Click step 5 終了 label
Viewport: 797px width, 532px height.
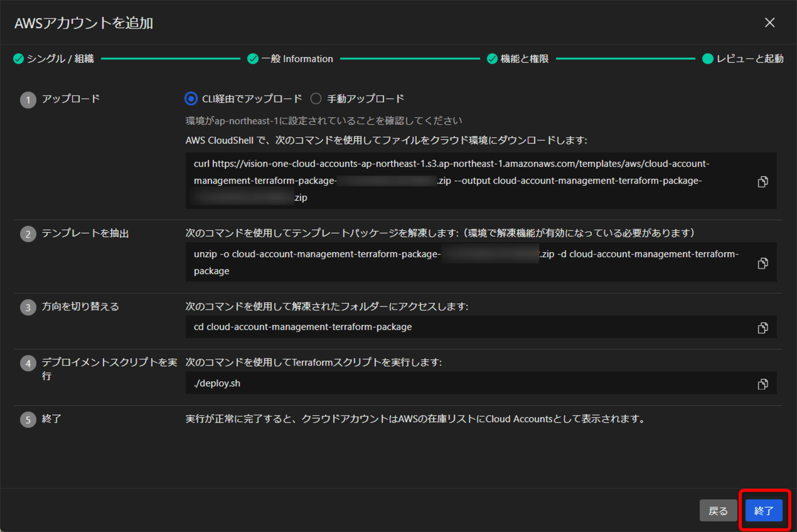click(51, 419)
